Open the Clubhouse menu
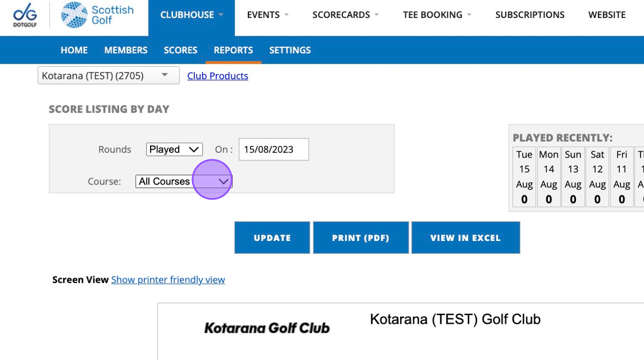This screenshot has height=360, width=644. click(x=191, y=15)
